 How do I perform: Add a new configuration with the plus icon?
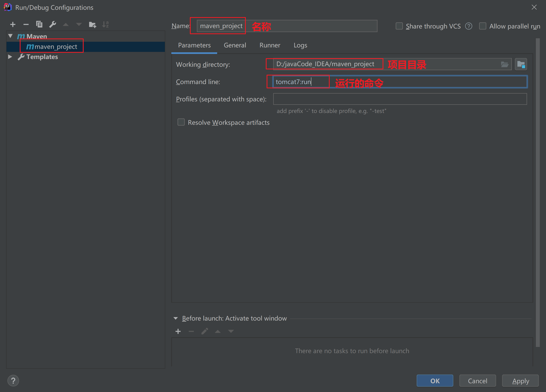pos(13,24)
